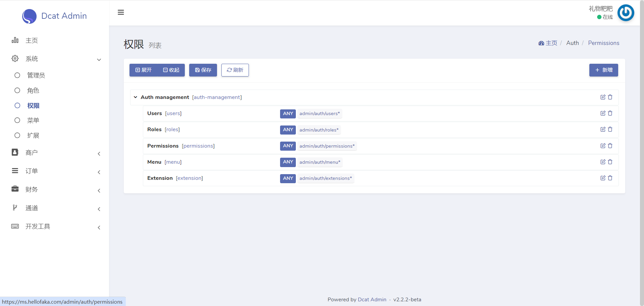Delete the Permissions permission row
The image size is (644, 306).
[x=610, y=146]
